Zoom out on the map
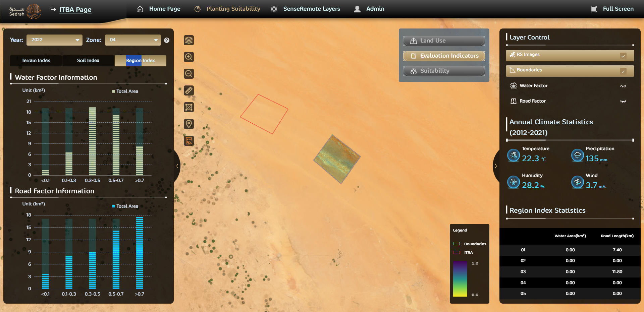This screenshot has width=644, height=312. 189,74
